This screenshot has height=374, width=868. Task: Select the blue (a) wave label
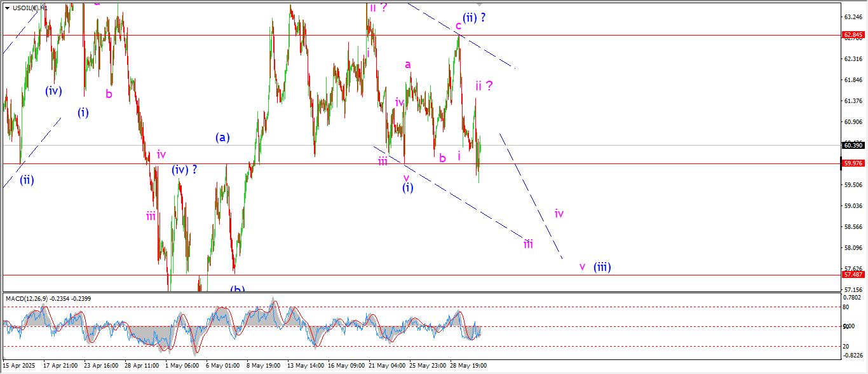222,137
